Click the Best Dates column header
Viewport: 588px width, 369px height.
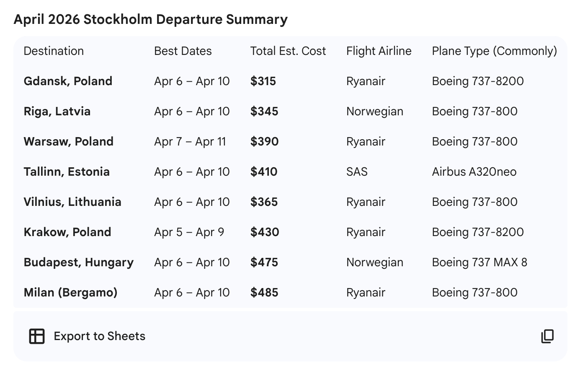pos(183,51)
